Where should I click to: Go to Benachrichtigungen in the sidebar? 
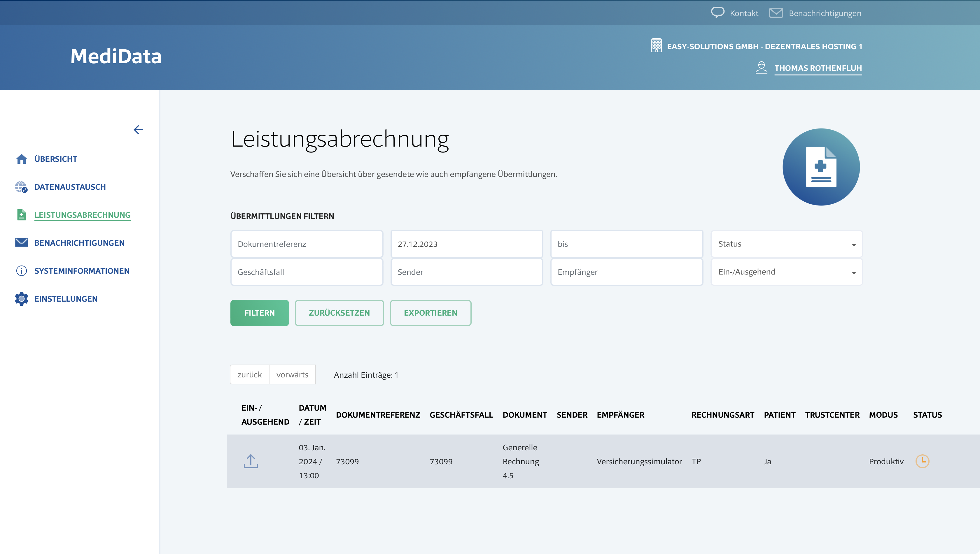79,243
